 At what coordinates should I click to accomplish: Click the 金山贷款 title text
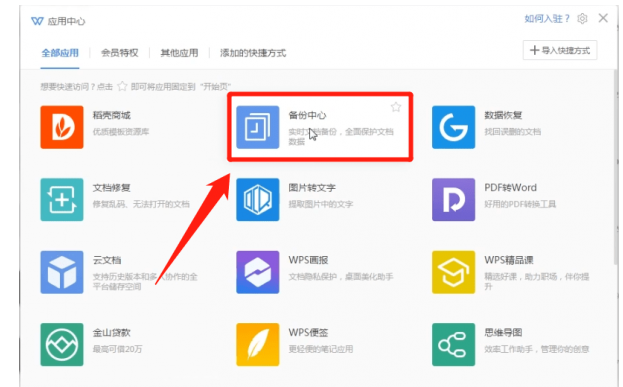[x=112, y=333]
